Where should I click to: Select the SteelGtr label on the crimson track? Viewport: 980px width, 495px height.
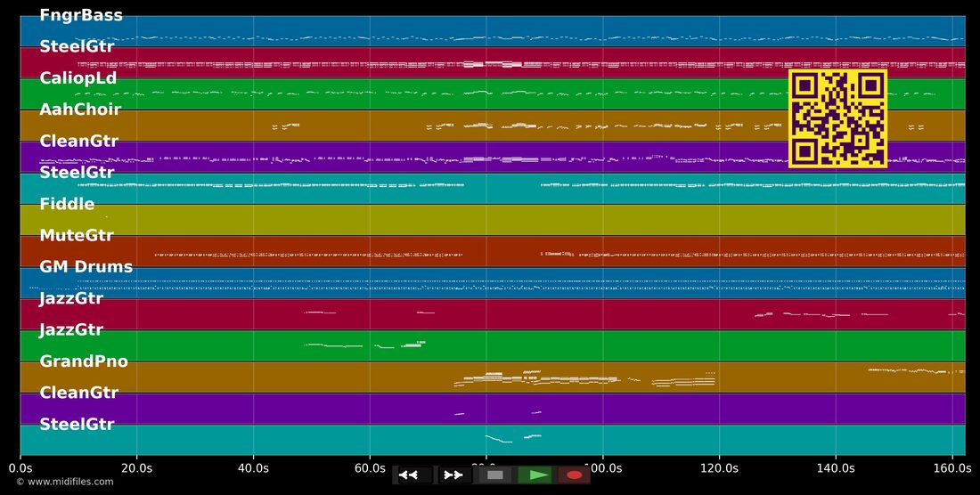point(77,47)
